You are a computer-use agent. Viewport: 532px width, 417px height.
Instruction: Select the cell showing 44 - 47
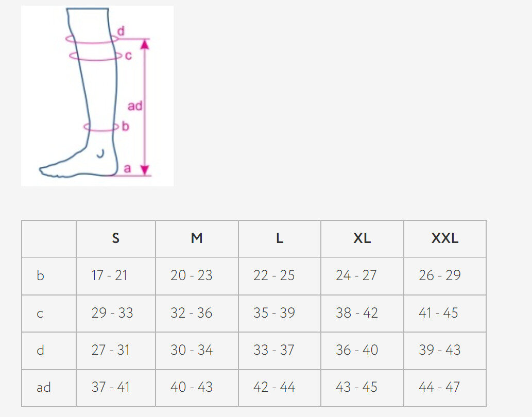(440, 387)
